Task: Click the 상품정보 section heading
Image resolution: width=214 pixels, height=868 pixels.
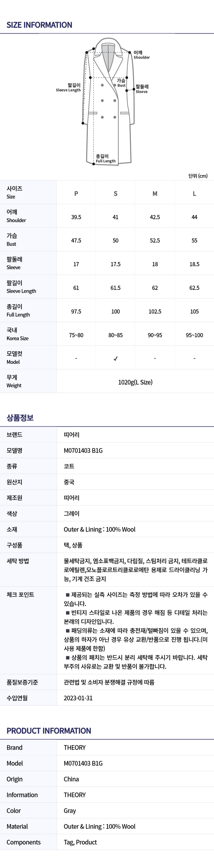Action: pyautogui.click(x=20, y=418)
